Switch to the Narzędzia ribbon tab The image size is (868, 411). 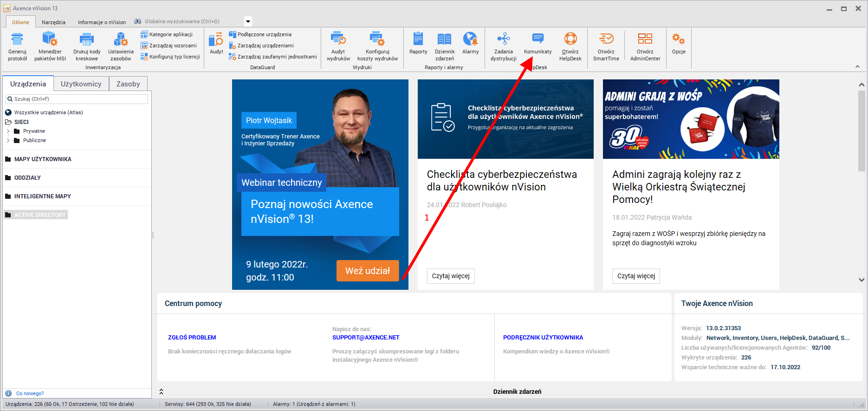coord(53,22)
